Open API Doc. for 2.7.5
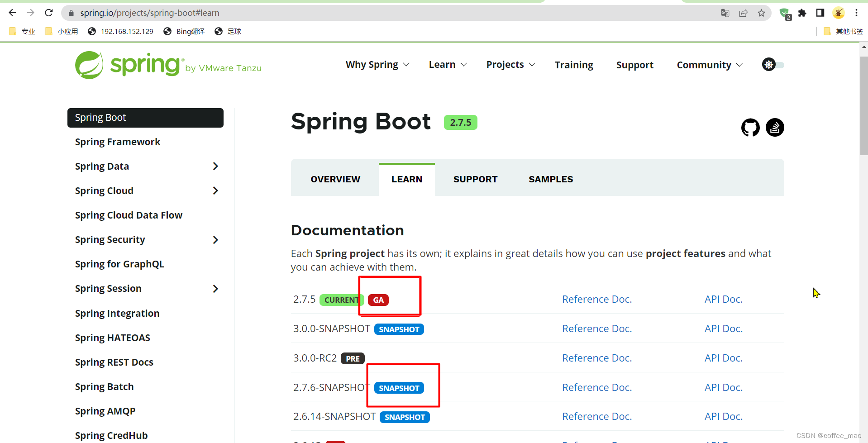This screenshot has height=443, width=868. click(723, 299)
